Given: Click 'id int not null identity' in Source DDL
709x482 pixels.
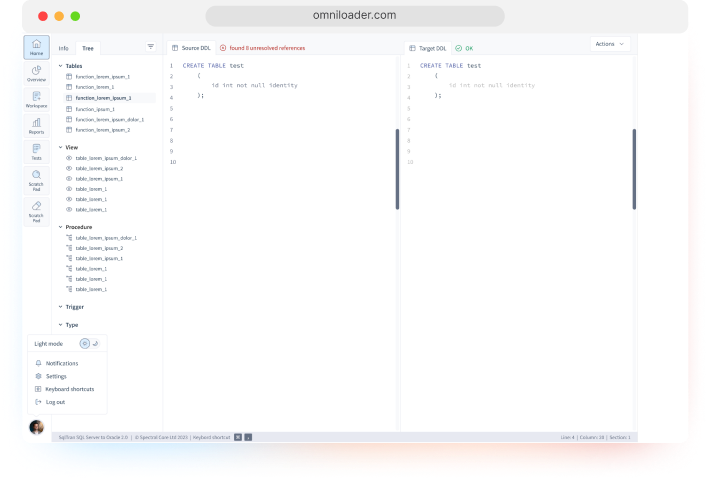Looking at the screenshot, I should point(255,85).
